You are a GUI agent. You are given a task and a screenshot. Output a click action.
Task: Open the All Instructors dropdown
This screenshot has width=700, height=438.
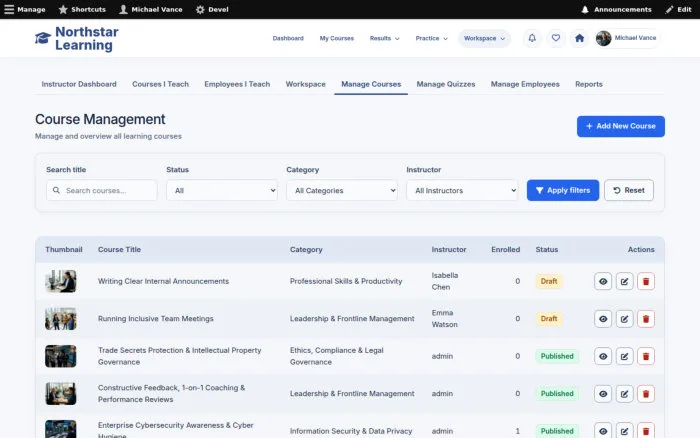click(x=462, y=190)
